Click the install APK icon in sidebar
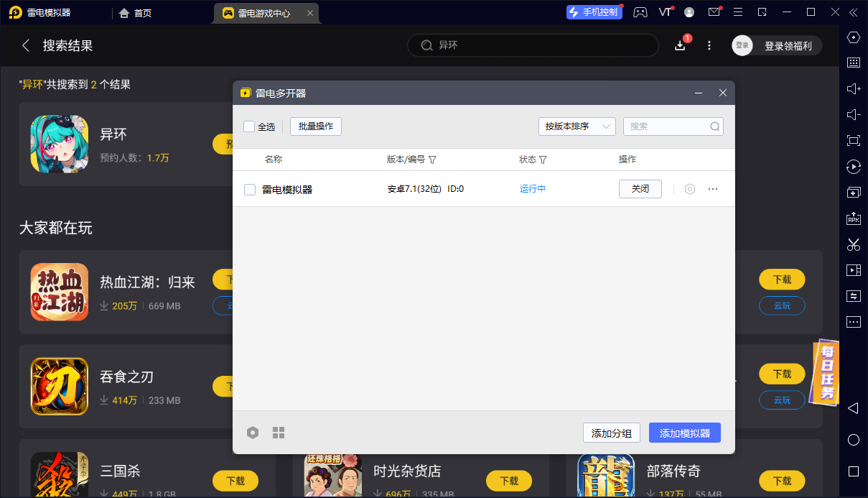This screenshot has width=868, height=498. tap(854, 218)
